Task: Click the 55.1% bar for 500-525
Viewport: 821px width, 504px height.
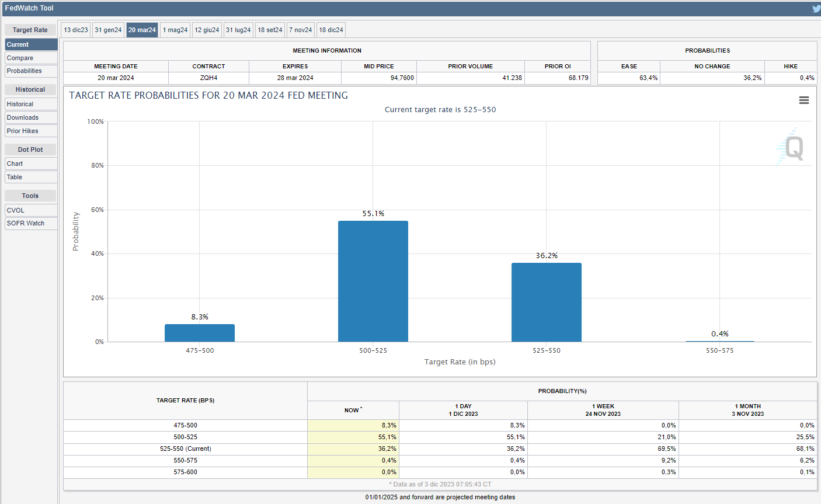Action: pyautogui.click(x=373, y=281)
